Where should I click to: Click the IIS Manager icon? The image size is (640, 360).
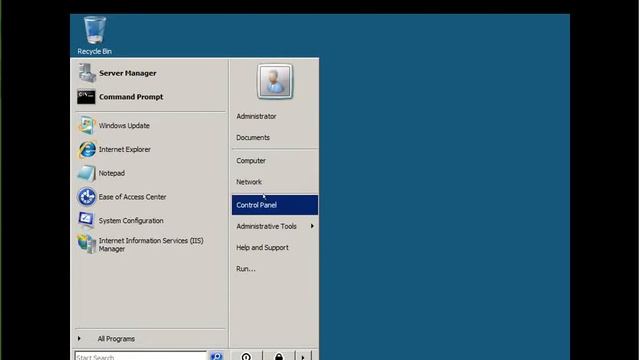(x=87, y=244)
